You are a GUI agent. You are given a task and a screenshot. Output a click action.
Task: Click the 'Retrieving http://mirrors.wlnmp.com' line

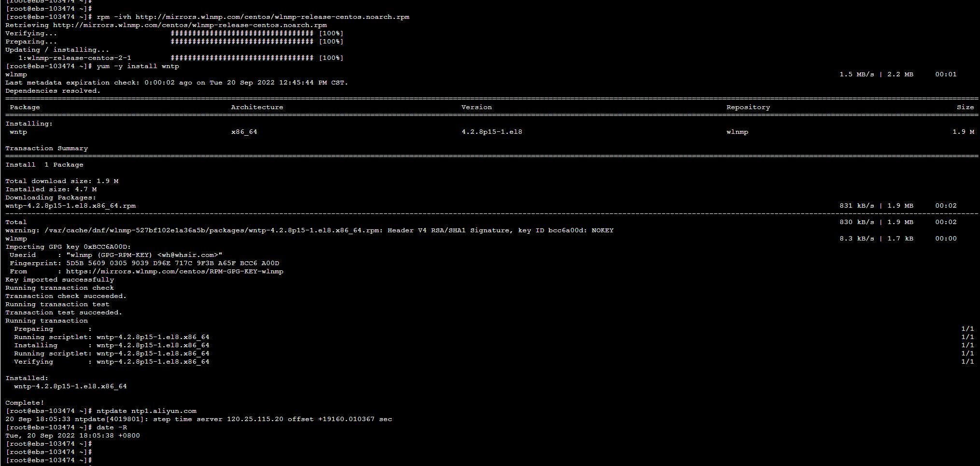[166, 25]
